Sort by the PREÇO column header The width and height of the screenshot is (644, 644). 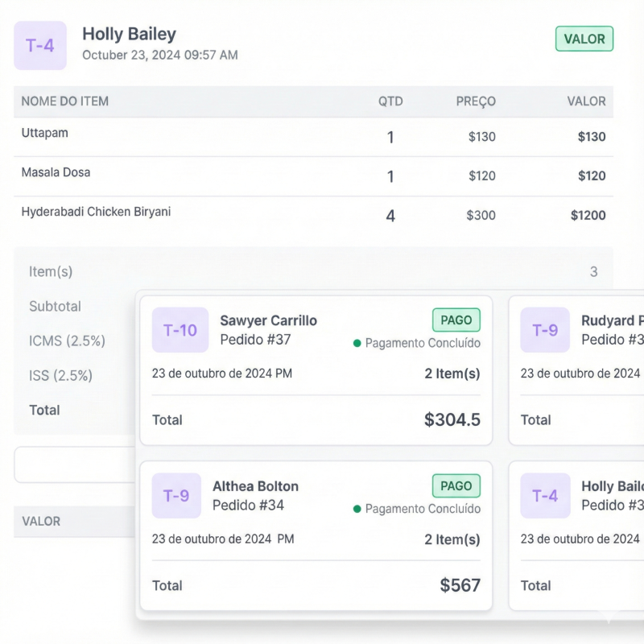(x=476, y=101)
